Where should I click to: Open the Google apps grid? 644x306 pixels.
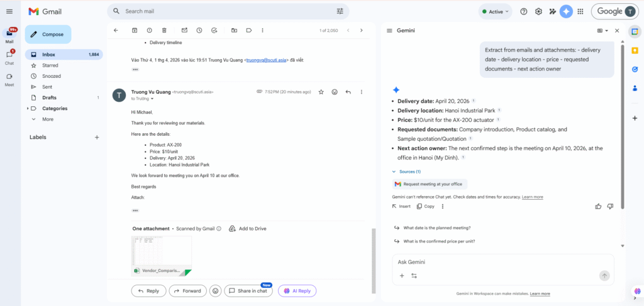(580, 11)
